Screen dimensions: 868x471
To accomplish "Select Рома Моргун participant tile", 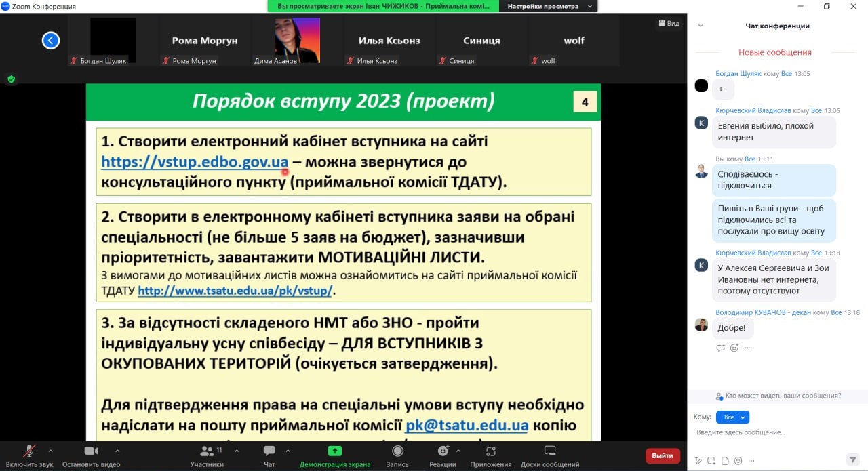I will click(x=205, y=41).
